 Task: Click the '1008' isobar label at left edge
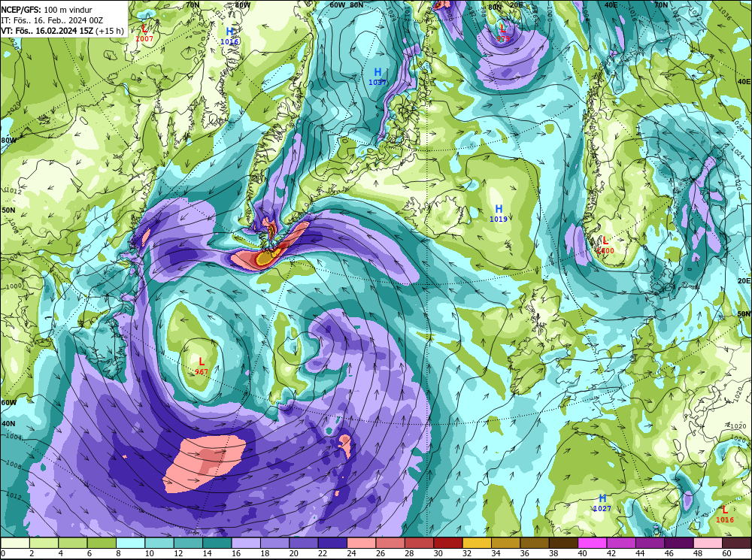click(x=14, y=464)
